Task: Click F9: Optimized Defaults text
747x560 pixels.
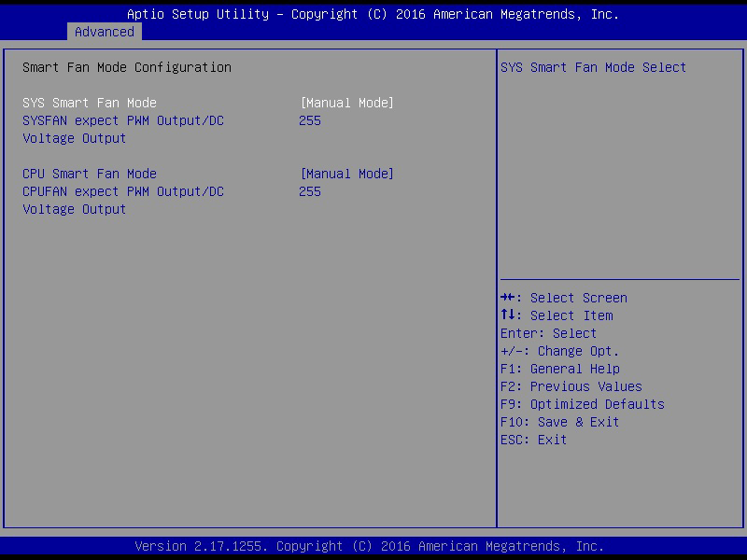Action: click(x=582, y=404)
